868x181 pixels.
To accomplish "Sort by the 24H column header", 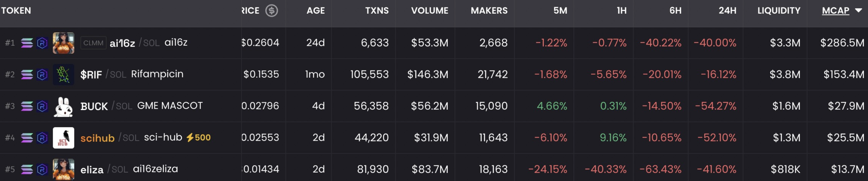I will pos(727,10).
